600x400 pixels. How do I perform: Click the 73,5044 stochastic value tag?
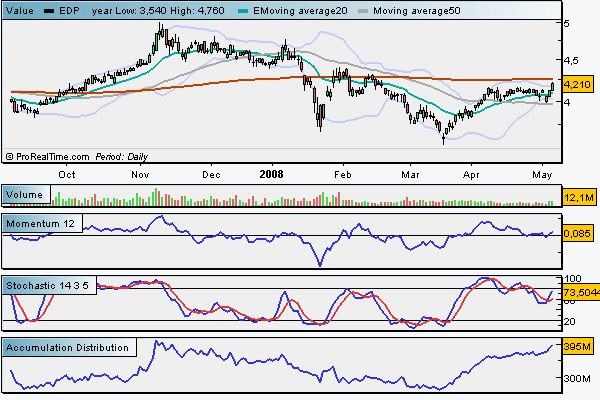pyautogui.click(x=581, y=292)
